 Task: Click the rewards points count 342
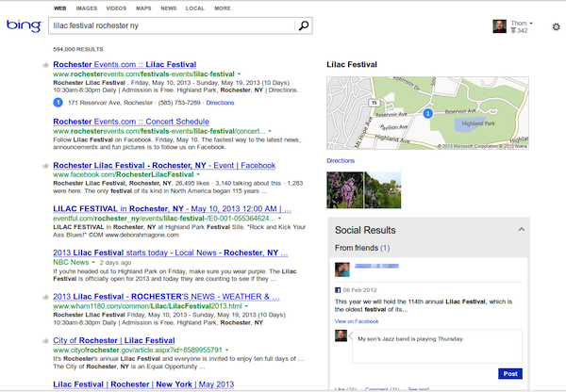523,31
